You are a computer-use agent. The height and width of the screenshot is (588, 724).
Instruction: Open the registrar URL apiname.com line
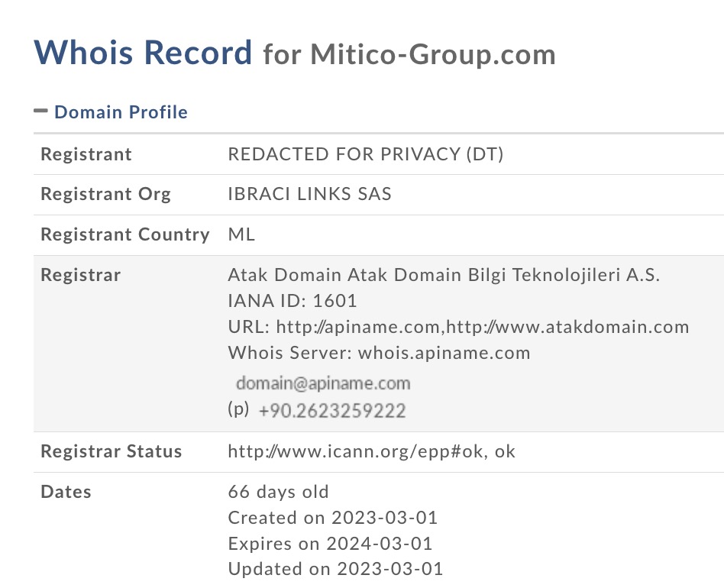pyautogui.click(x=458, y=327)
